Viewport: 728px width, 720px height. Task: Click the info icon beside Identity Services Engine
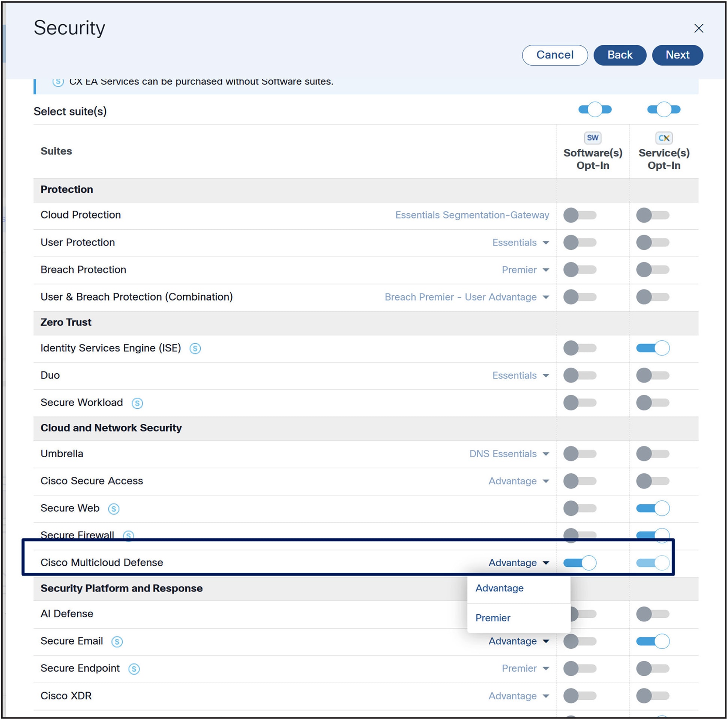pos(195,348)
